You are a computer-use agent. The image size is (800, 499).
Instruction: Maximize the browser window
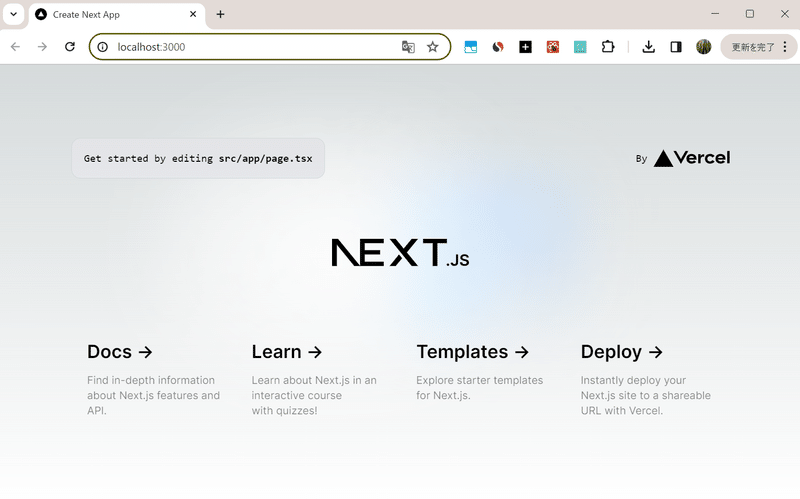(x=749, y=14)
